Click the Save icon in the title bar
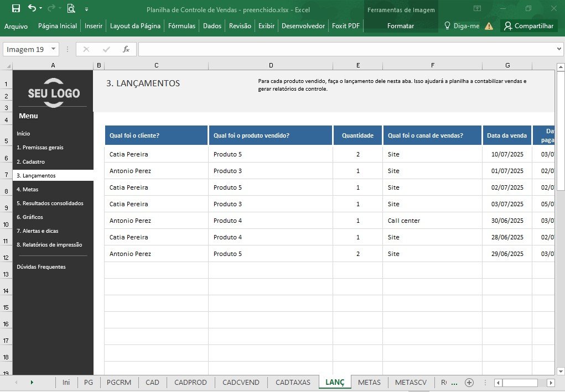This screenshot has width=565, height=392. coord(16,8)
